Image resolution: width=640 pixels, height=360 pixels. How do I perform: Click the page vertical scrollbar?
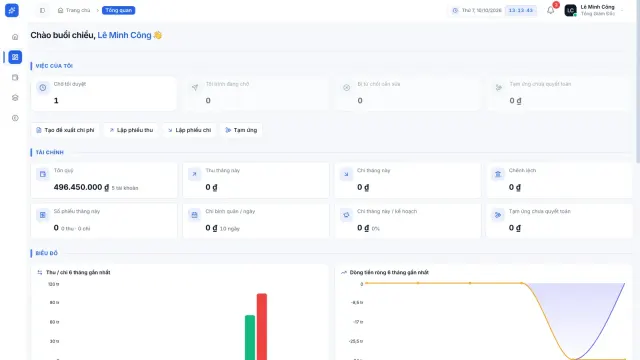tap(638, 82)
